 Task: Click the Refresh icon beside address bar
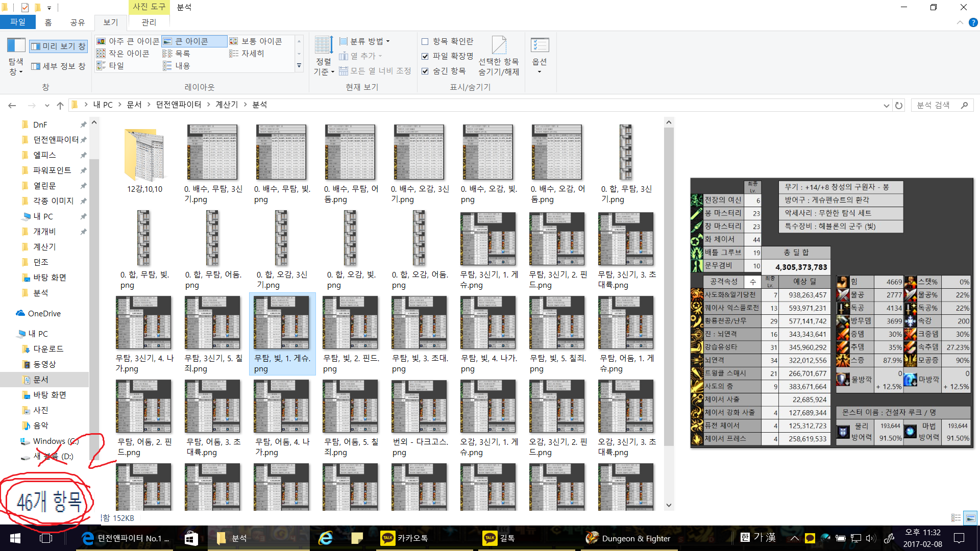coord(899,105)
